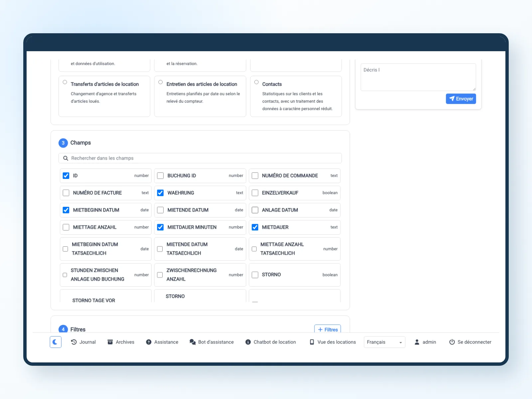Uncheck the MIETDAUER text checkbox
Image resolution: width=532 pixels, height=399 pixels.
255,227
